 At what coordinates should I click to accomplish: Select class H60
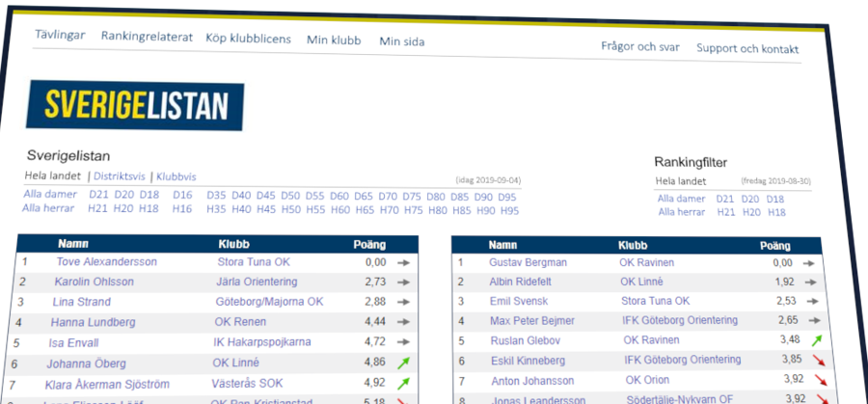pyautogui.click(x=339, y=210)
